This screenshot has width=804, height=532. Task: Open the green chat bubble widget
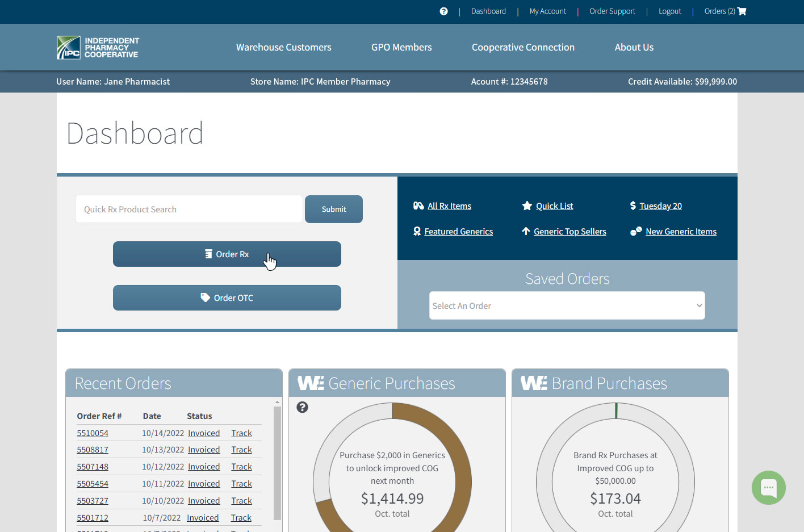(769, 488)
